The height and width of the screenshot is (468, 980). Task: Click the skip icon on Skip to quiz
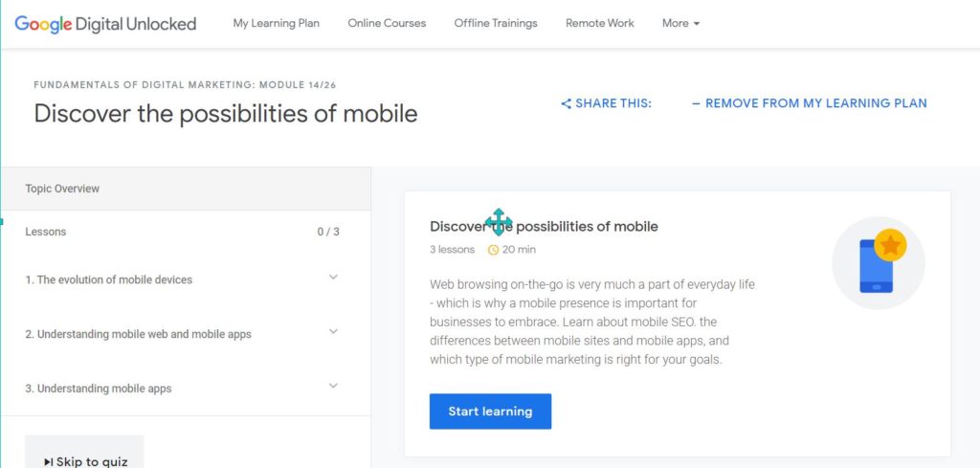coord(49,462)
